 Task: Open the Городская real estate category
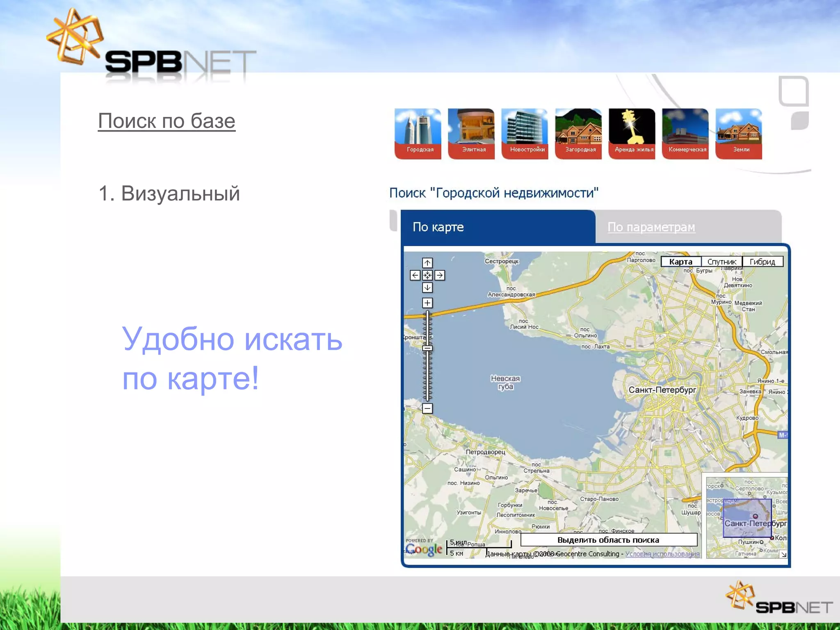coord(418,134)
